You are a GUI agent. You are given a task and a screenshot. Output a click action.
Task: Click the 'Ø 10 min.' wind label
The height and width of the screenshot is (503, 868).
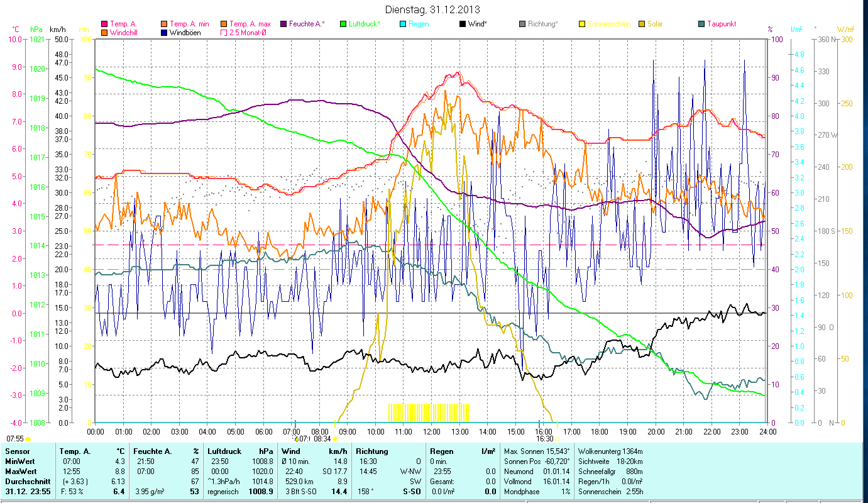296,462
